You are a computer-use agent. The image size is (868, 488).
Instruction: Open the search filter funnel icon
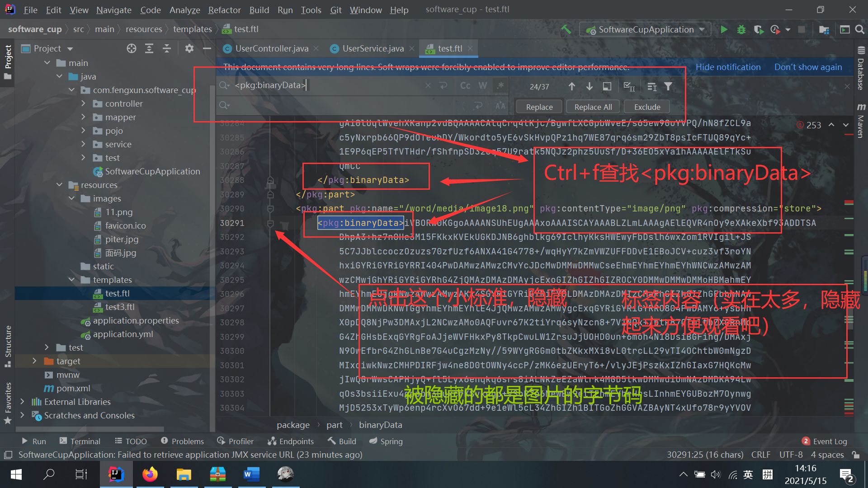tap(668, 86)
